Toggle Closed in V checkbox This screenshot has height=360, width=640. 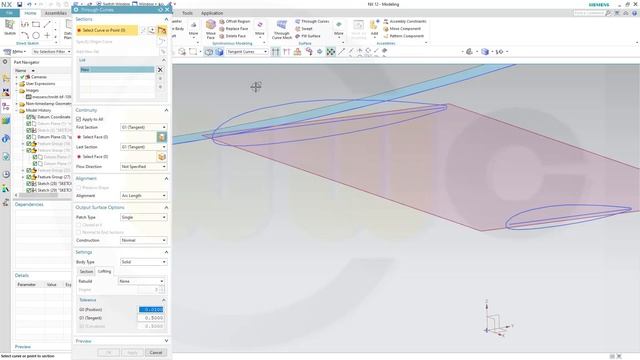[78, 225]
